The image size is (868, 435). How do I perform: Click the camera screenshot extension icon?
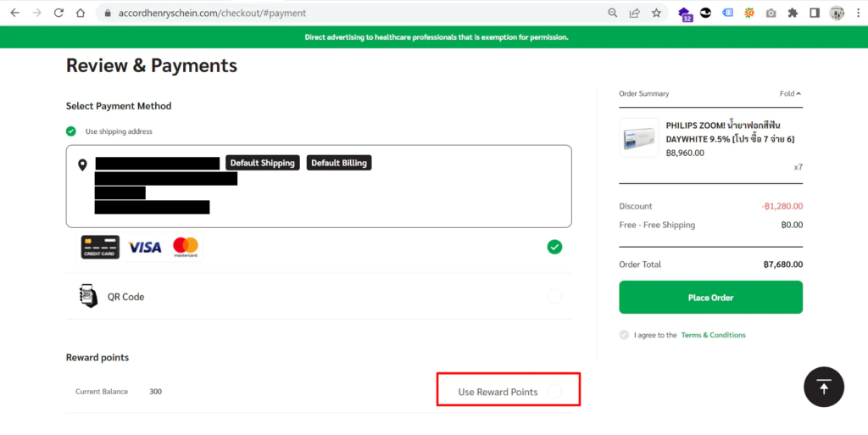pyautogui.click(x=771, y=13)
